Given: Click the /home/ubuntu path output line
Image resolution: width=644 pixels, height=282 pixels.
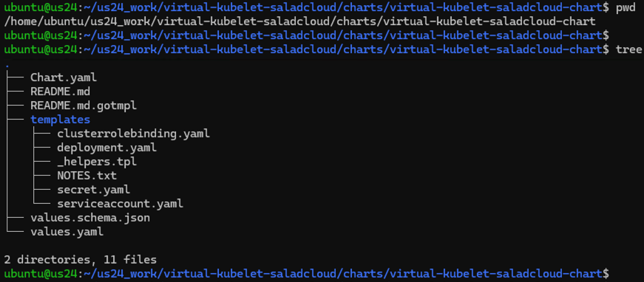Looking at the screenshot, I should pyautogui.click(x=299, y=21).
